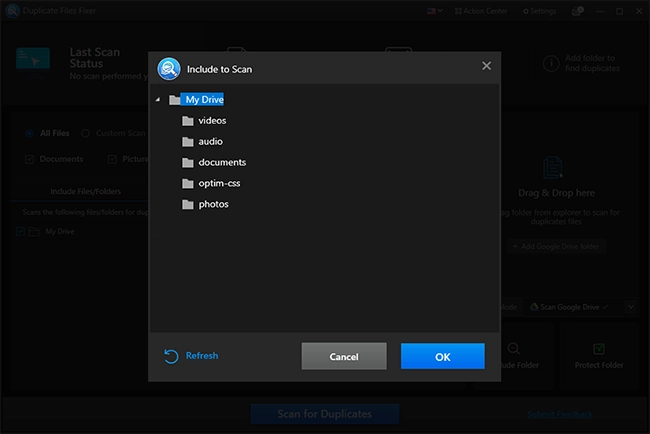Click the audio folder icon
The width and height of the screenshot is (650, 434).
tap(188, 142)
